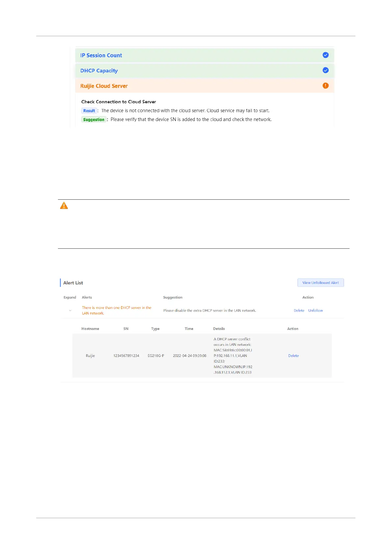Expand the DHCP Capacity section
Viewport: 392px width, 554px height.
tap(205, 70)
